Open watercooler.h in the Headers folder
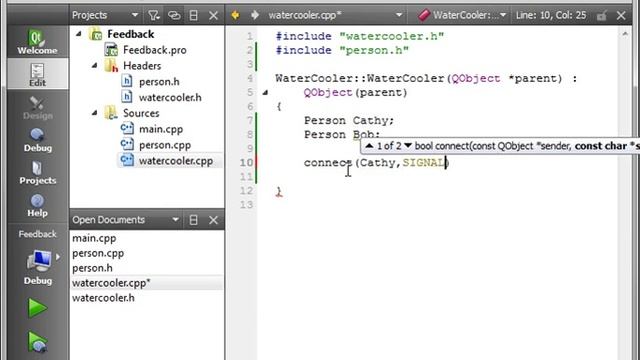 pyautogui.click(x=170, y=98)
